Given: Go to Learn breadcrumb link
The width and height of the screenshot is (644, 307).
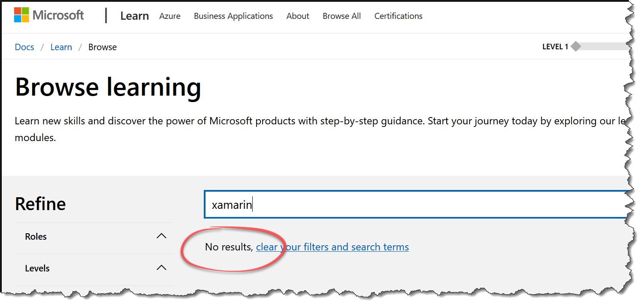Looking at the screenshot, I should (x=61, y=47).
